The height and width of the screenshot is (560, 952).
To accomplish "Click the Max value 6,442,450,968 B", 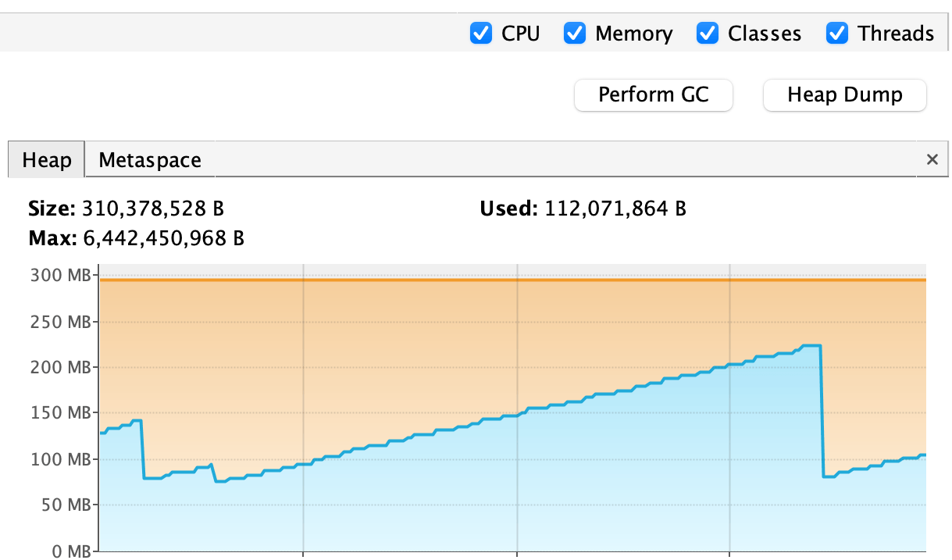I will (x=163, y=238).
